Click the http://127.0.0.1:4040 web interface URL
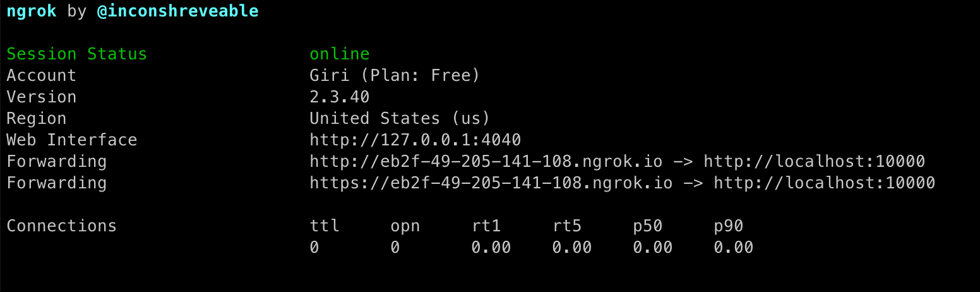The width and height of the screenshot is (980, 292). (x=415, y=140)
